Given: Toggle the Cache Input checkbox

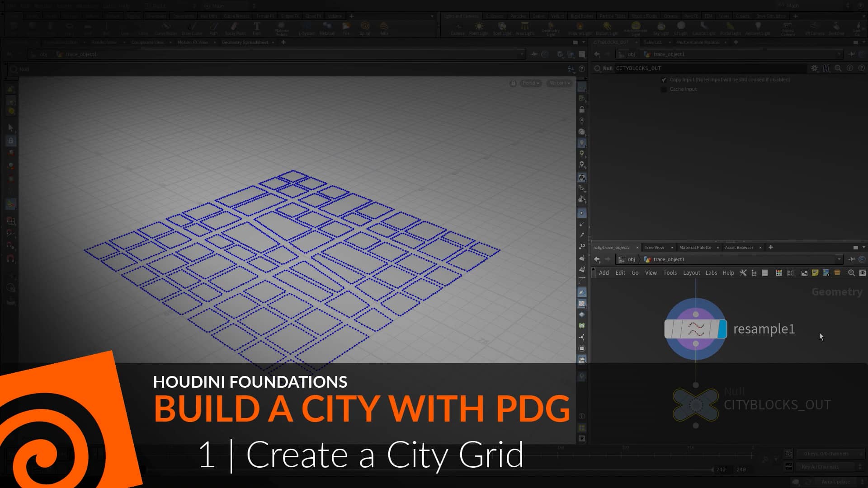Looking at the screenshot, I should pos(664,89).
